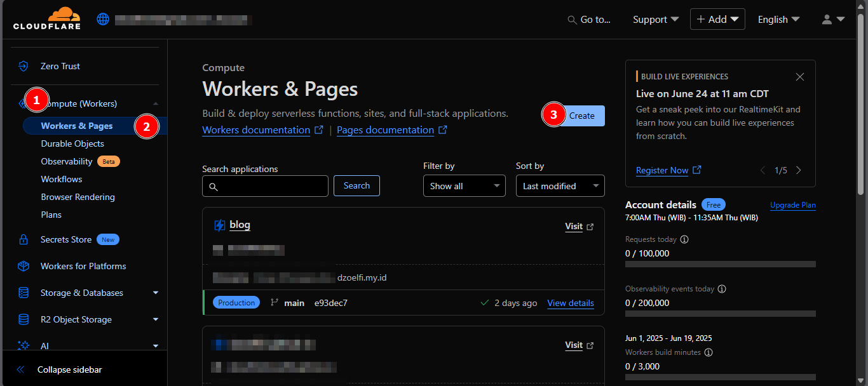Select Durable Objects in the sidebar

pos(72,143)
